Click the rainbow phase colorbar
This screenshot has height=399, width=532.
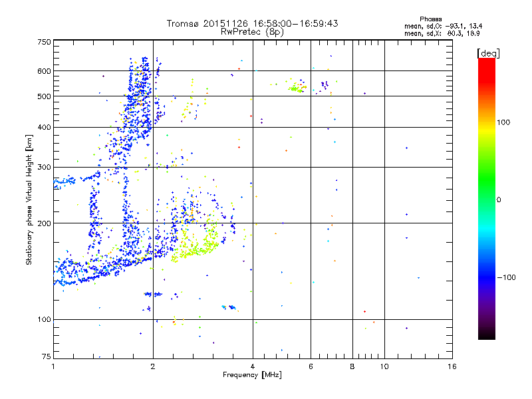pos(487,198)
